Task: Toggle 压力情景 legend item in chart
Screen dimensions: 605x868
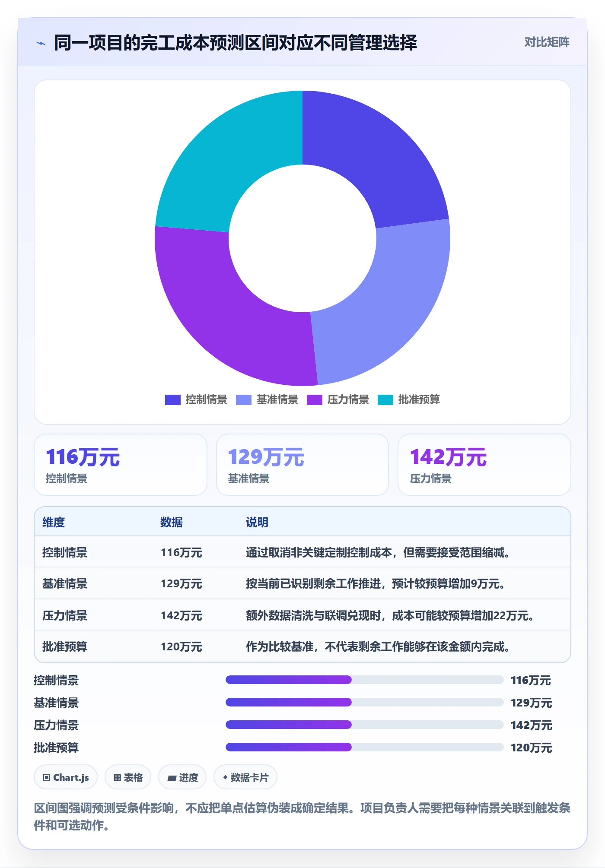Action: (x=338, y=399)
